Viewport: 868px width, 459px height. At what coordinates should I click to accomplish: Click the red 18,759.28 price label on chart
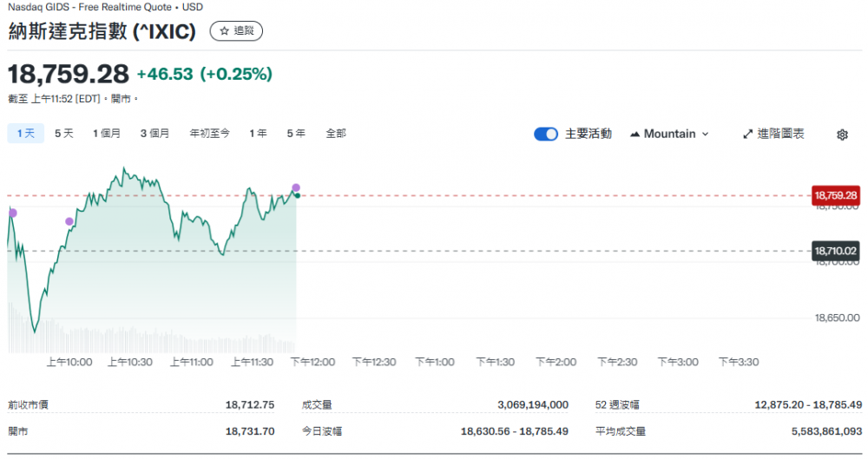click(836, 195)
